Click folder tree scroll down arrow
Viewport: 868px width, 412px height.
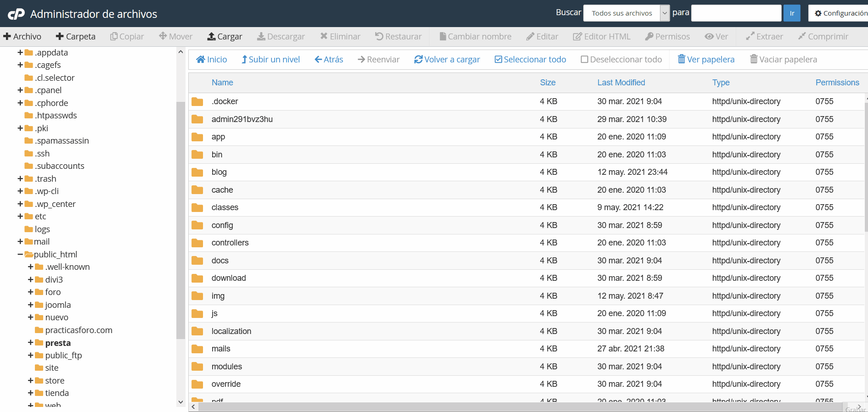click(x=180, y=402)
